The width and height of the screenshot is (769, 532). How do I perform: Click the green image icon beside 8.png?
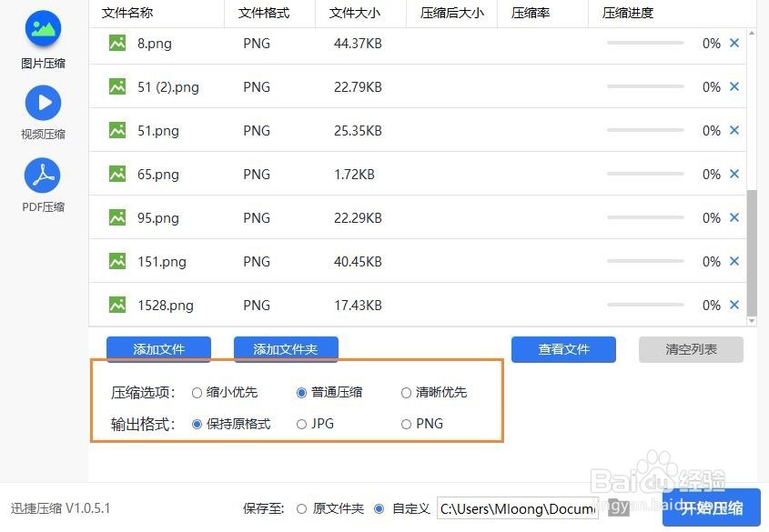coord(116,43)
